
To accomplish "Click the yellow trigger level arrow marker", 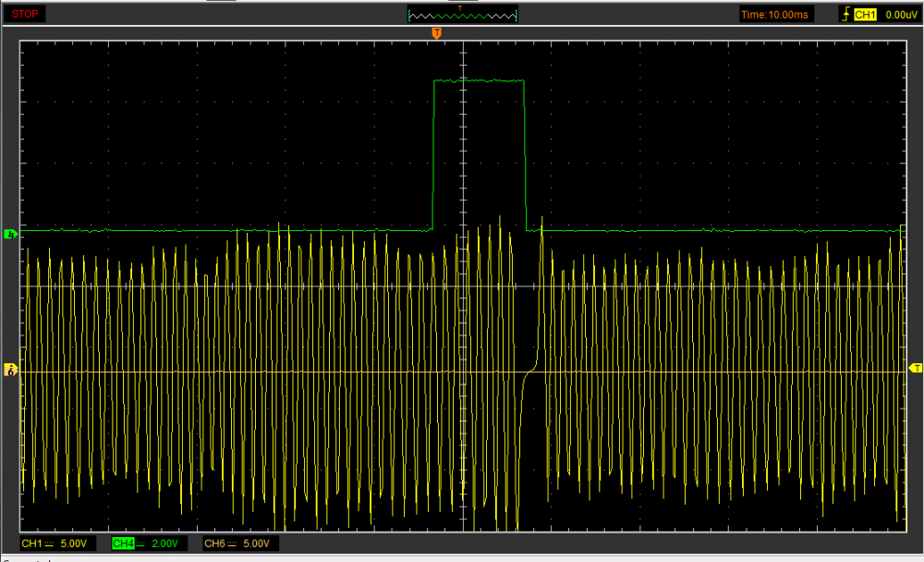I will (915, 368).
